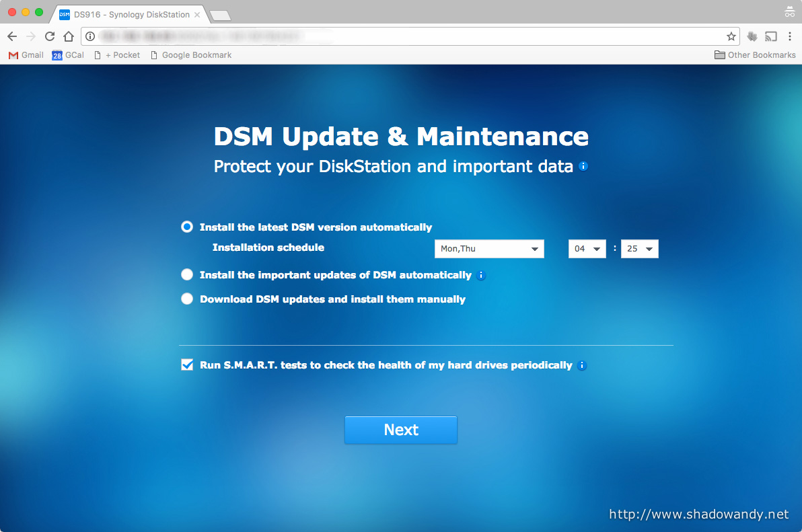Click the Installation schedule label
Screen dimensions: 802x532
268,248
